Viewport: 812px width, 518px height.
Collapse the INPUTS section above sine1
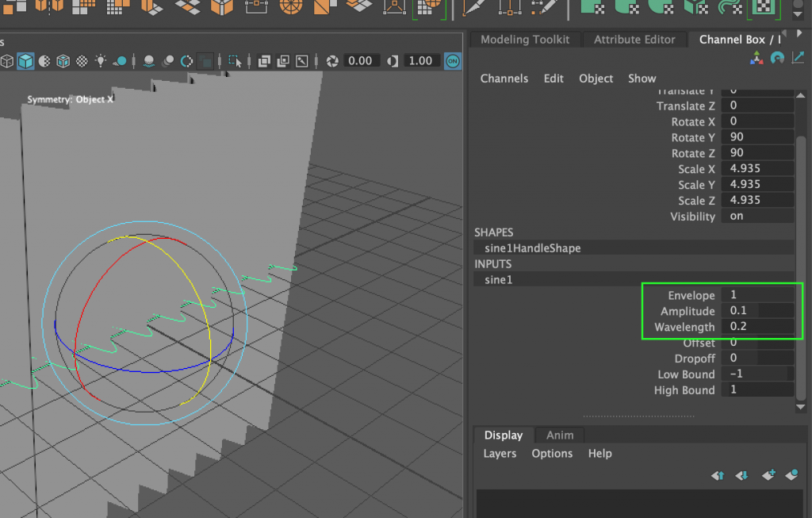pyautogui.click(x=492, y=263)
